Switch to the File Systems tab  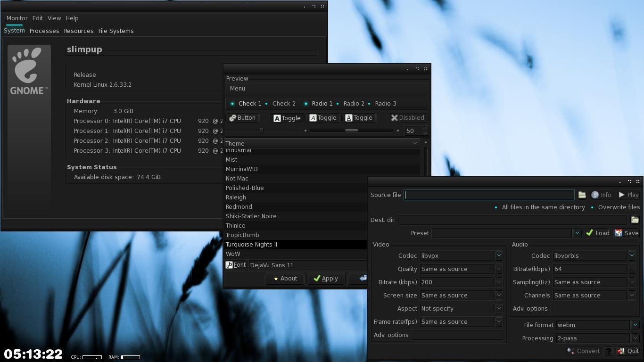coord(116,31)
